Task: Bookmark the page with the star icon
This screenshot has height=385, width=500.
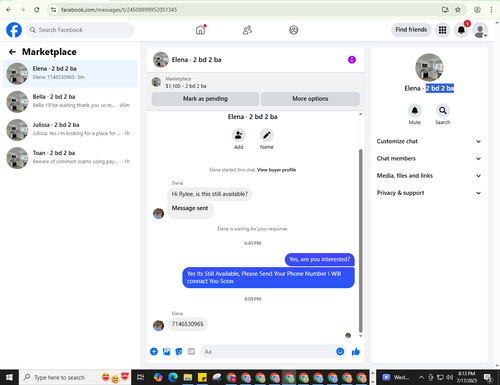Action: [x=458, y=10]
